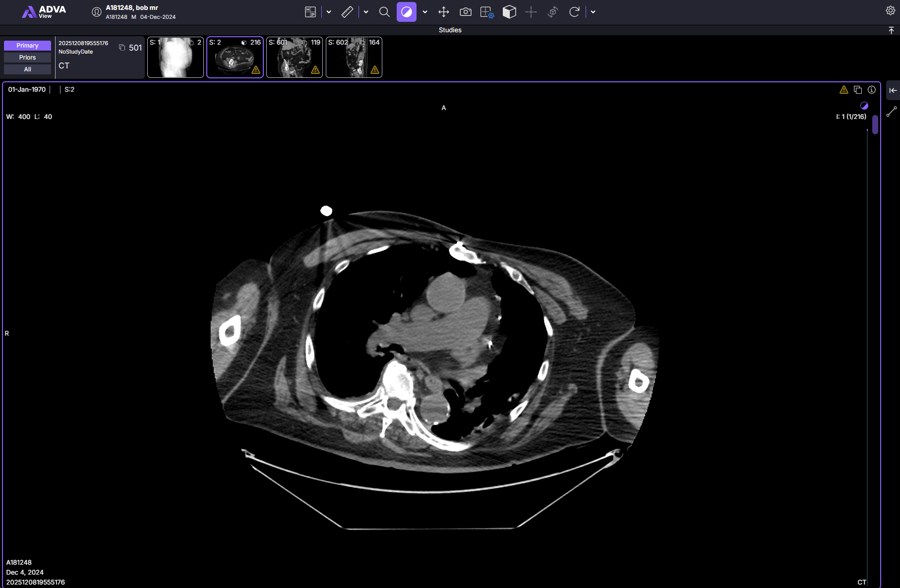This screenshot has width=900, height=588.
Task: Select the ruler measurement tool
Action: (x=347, y=12)
